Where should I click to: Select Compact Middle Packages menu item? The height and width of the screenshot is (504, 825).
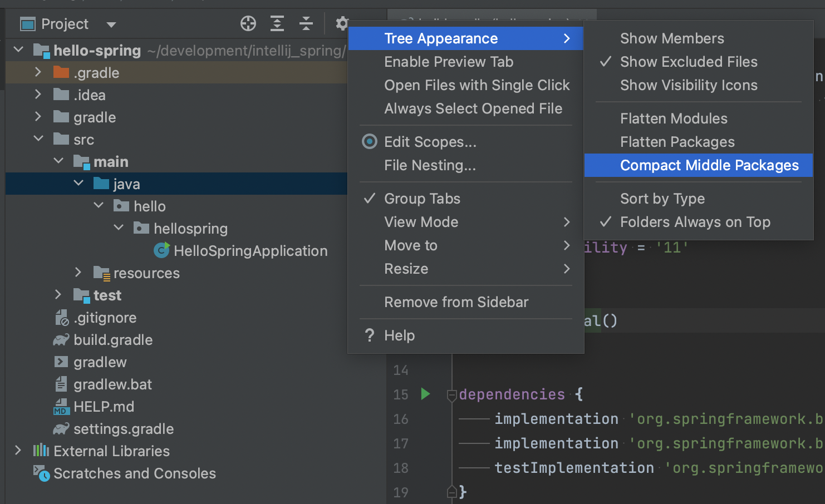(709, 165)
